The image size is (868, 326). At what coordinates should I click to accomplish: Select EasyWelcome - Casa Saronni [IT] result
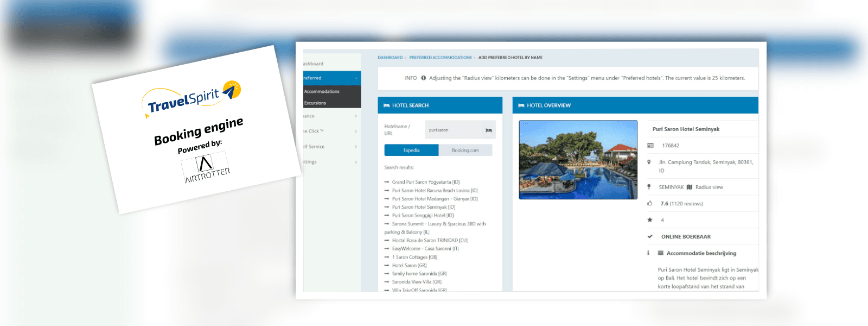pyautogui.click(x=425, y=249)
